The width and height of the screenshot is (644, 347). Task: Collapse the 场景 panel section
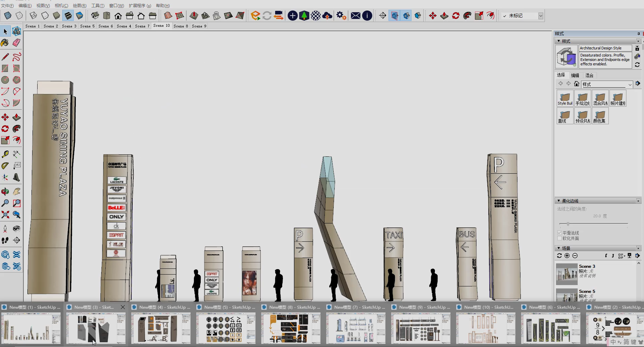559,248
